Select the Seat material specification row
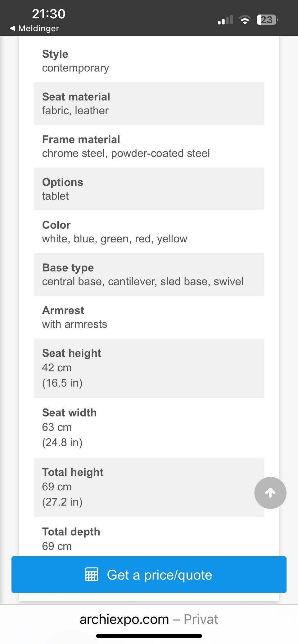 [149, 104]
